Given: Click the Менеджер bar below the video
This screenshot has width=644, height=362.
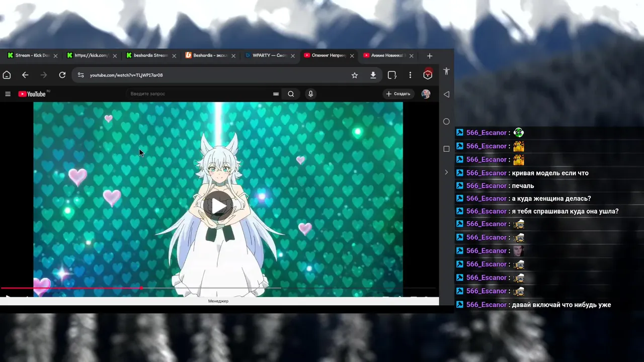Looking at the screenshot, I should coord(218,301).
